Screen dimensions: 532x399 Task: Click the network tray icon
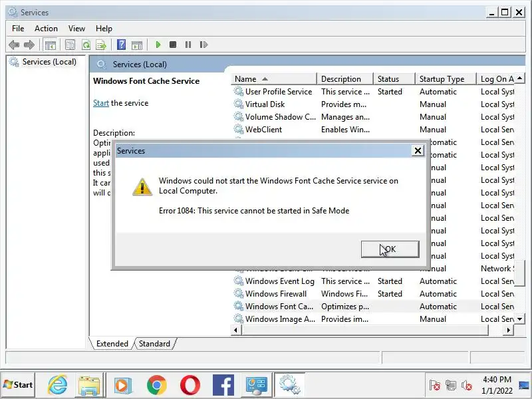point(451,385)
